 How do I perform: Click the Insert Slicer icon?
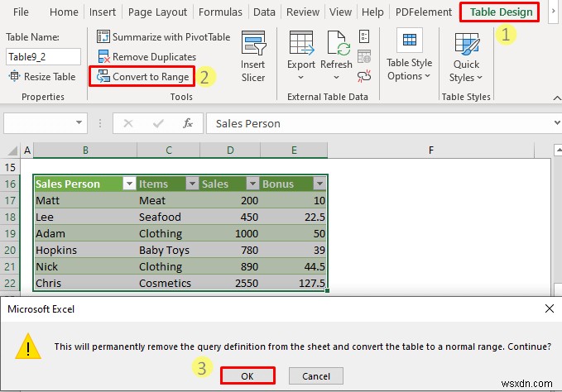[x=253, y=43]
